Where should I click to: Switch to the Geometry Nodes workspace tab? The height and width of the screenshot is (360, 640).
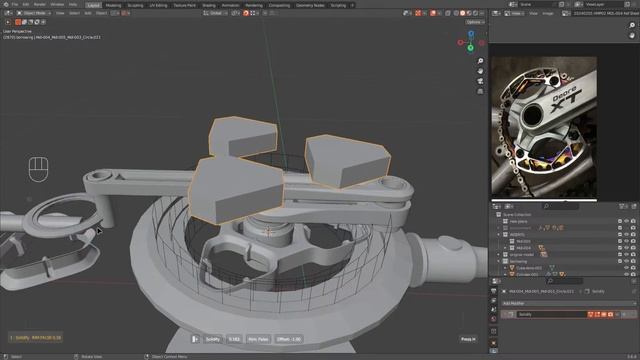[310, 5]
